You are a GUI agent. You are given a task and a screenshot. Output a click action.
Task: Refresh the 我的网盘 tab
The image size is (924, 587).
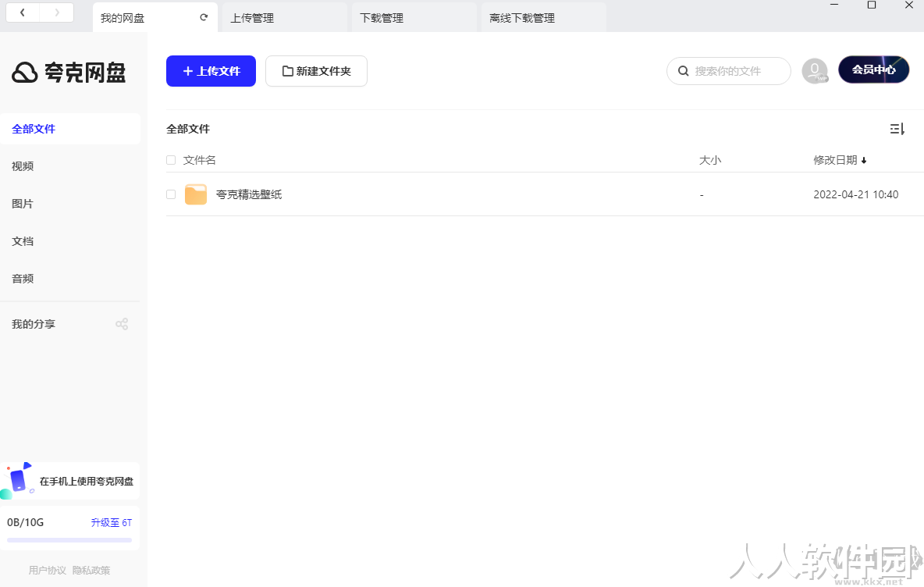[204, 18]
